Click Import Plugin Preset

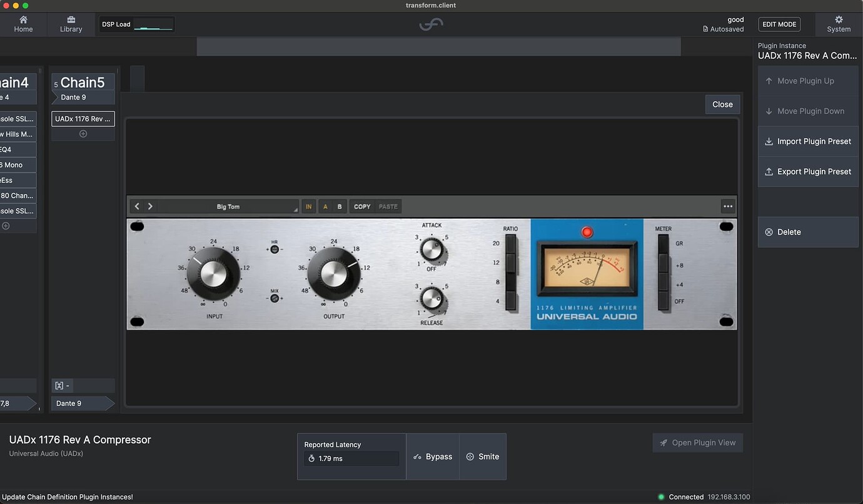click(x=808, y=141)
